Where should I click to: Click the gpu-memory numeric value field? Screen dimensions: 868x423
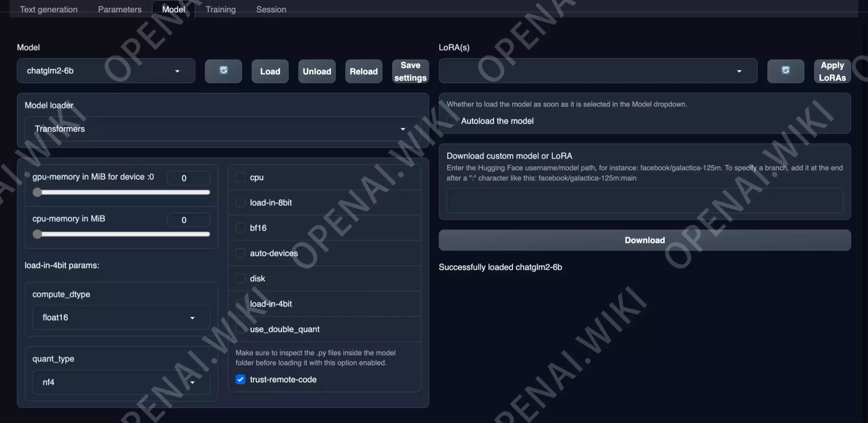pyautogui.click(x=189, y=178)
